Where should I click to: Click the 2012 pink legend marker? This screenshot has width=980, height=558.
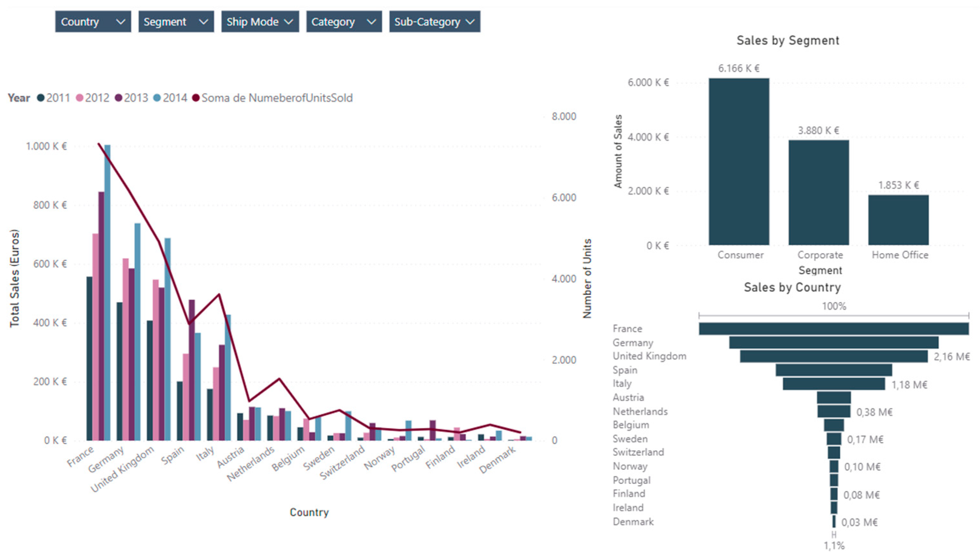80,98
